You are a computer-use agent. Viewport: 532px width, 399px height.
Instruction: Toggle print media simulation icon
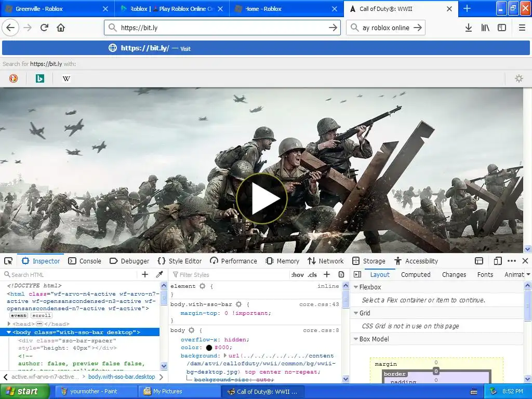pyautogui.click(x=341, y=274)
